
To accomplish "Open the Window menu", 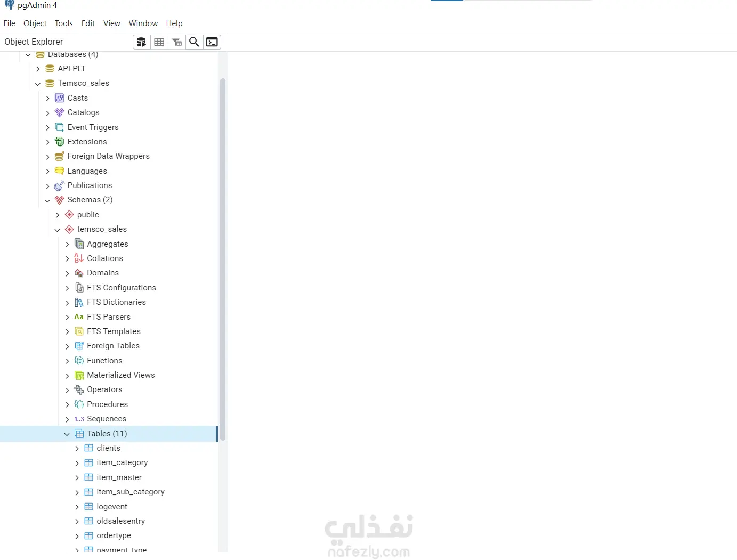I will [143, 23].
